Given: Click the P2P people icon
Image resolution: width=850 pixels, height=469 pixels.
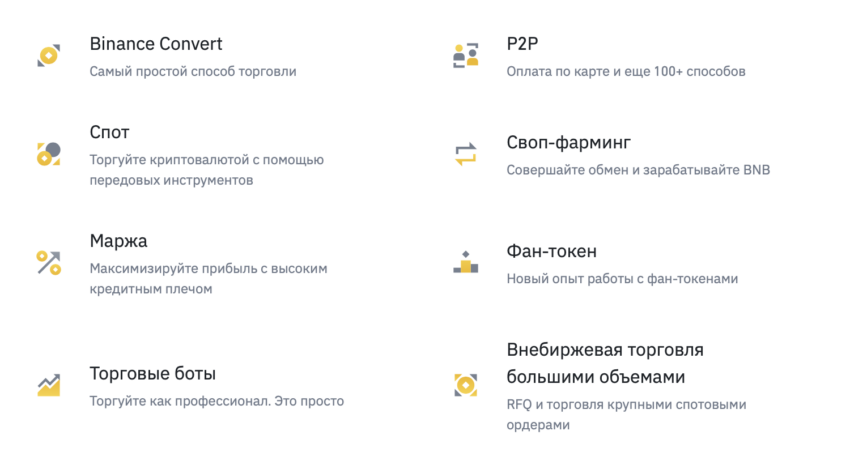Looking at the screenshot, I should (x=466, y=55).
